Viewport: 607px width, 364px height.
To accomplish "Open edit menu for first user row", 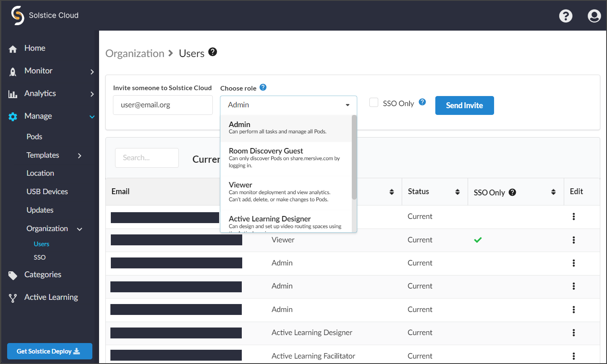I will (x=574, y=217).
